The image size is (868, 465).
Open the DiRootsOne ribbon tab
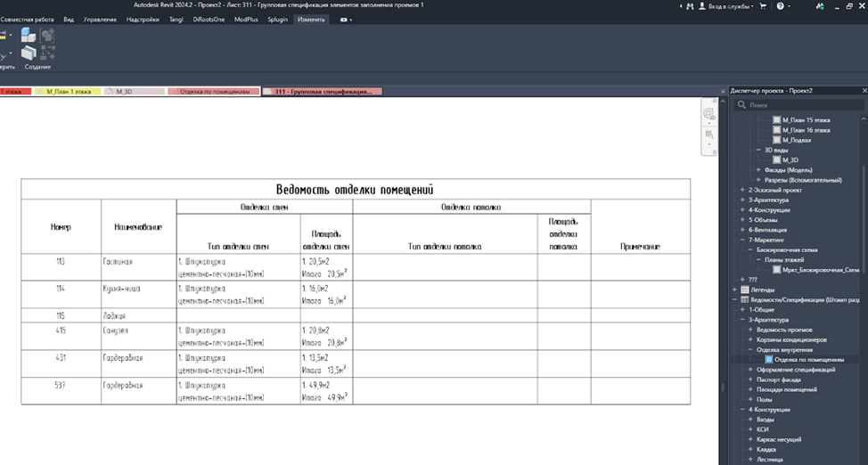tap(209, 20)
